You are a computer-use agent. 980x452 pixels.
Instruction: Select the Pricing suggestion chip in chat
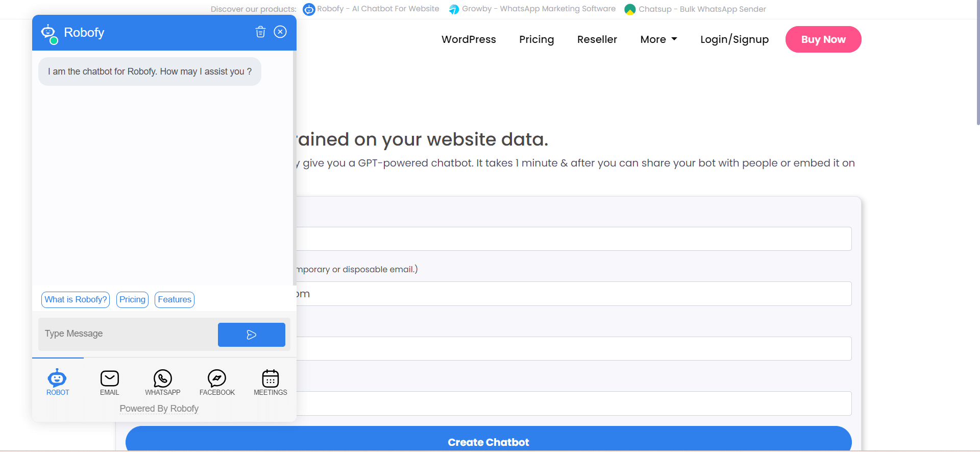132,299
